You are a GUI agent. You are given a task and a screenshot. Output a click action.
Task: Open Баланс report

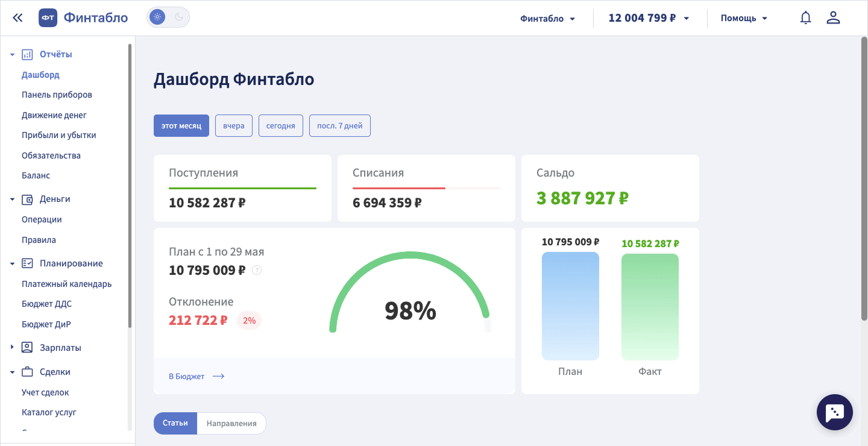click(x=36, y=175)
